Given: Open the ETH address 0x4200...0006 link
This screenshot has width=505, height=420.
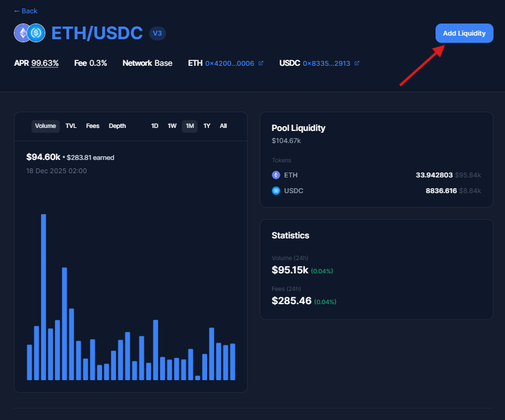Looking at the screenshot, I should pyautogui.click(x=229, y=63).
